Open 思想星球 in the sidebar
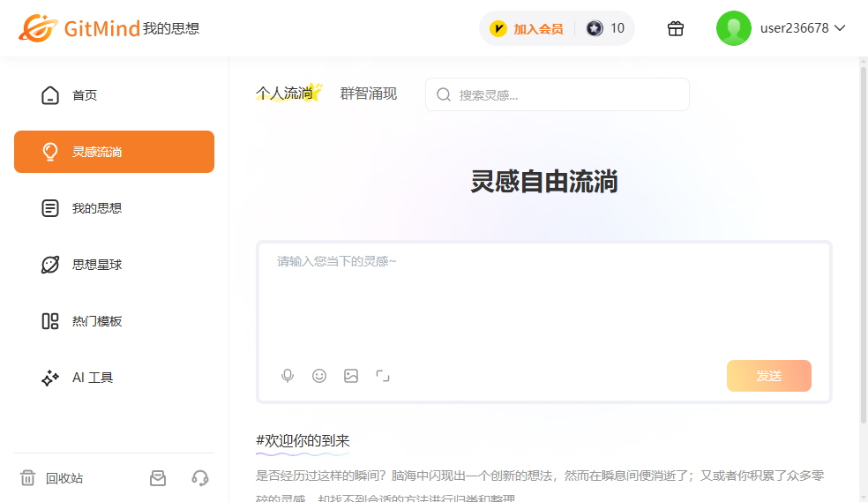This screenshot has height=502, width=868. pos(114,265)
